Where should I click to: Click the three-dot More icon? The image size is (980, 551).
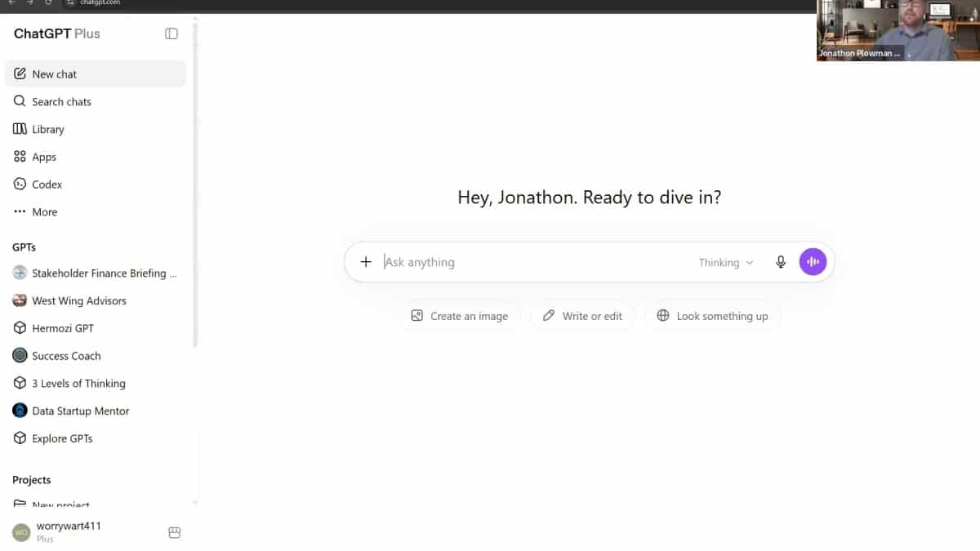tap(20, 211)
